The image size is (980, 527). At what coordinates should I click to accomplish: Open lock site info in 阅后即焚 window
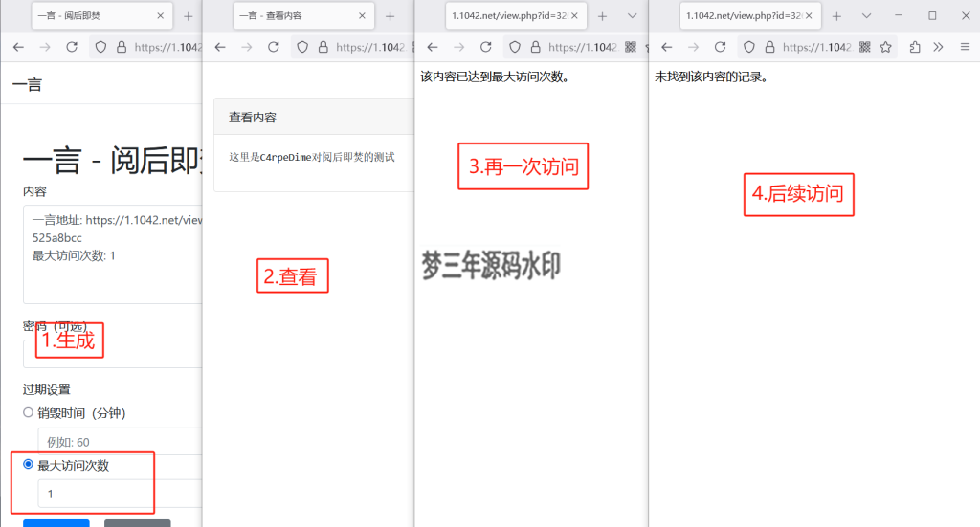[122, 47]
